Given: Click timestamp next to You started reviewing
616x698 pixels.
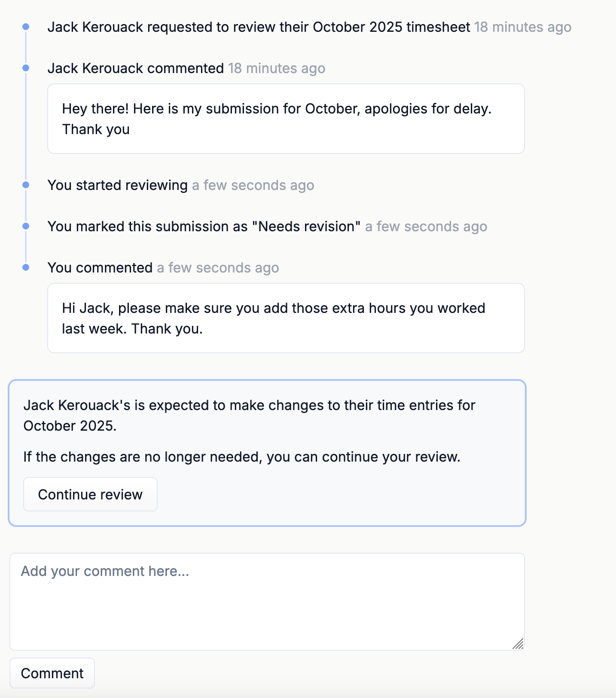Looking at the screenshot, I should 253,185.
